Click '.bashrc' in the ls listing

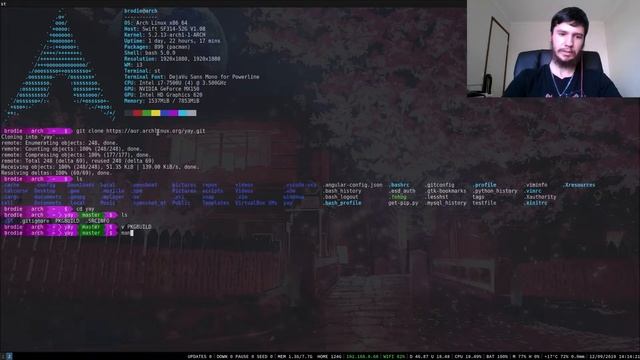point(399,185)
